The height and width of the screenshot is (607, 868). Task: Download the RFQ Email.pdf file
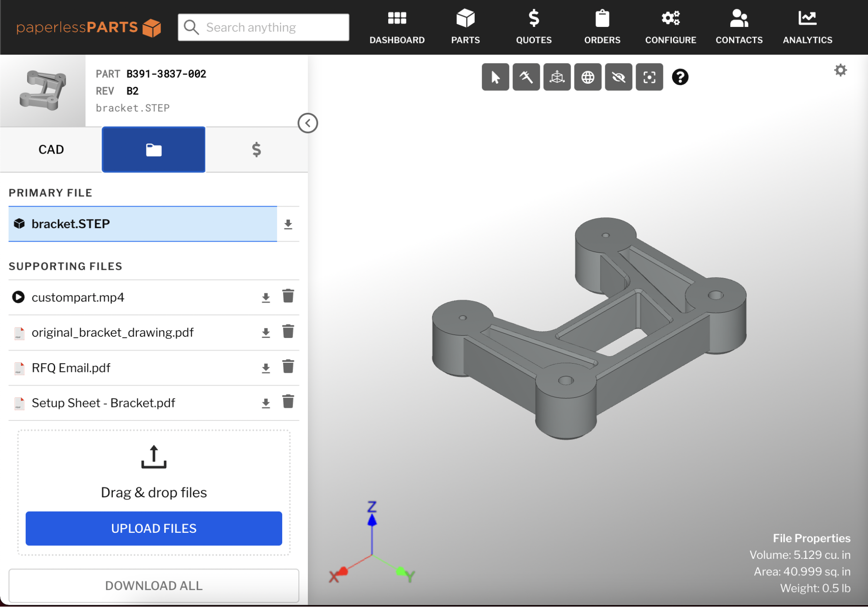pos(266,368)
